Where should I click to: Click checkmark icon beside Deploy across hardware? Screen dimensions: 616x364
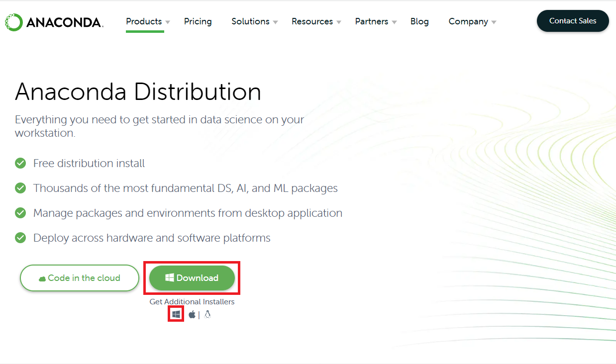coord(20,238)
